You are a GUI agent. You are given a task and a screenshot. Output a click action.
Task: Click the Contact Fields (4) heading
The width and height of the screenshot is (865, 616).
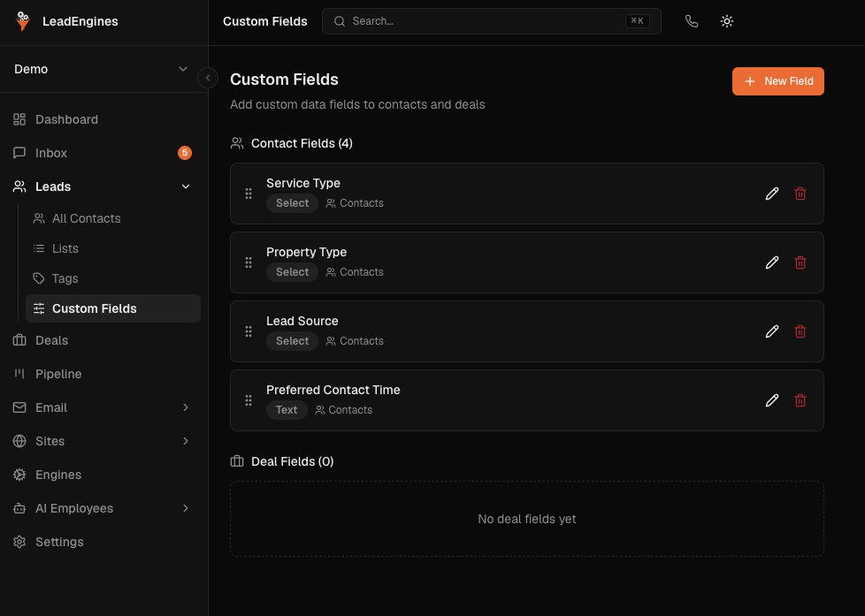click(302, 143)
